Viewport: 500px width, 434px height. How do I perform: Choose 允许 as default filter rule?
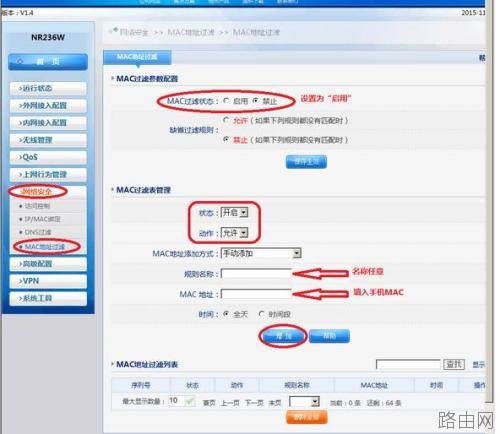pyautogui.click(x=227, y=120)
